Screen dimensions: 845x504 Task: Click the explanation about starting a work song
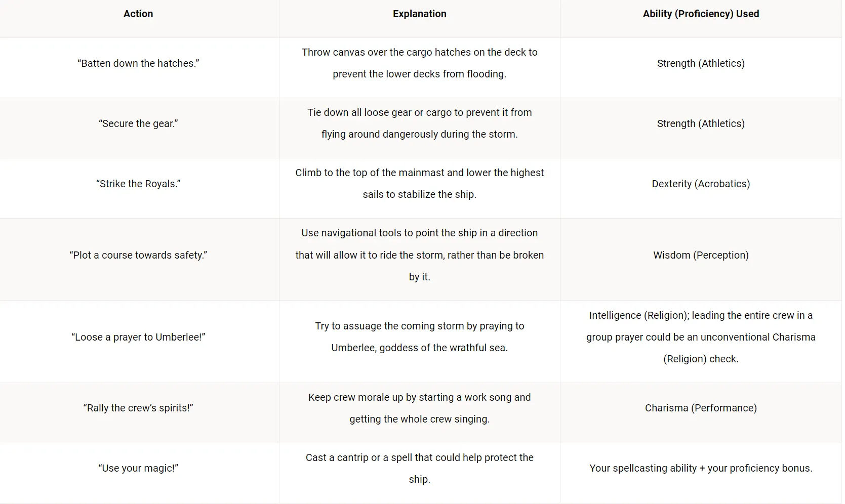[419, 408]
